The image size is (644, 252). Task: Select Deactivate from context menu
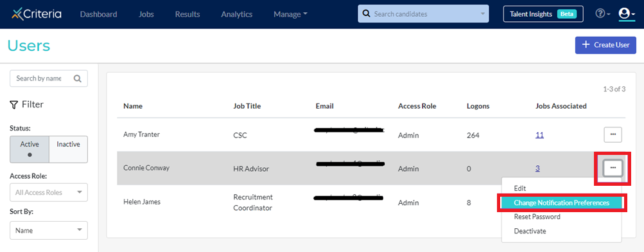tap(530, 231)
